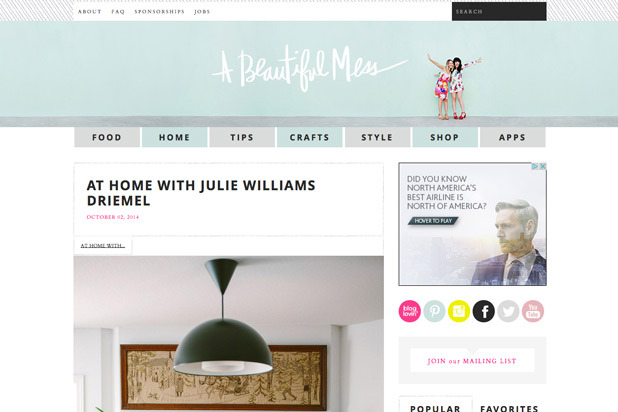The height and width of the screenshot is (412, 618).
Task: Select the CRAFTS navigation tab
Action: [x=309, y=137]
